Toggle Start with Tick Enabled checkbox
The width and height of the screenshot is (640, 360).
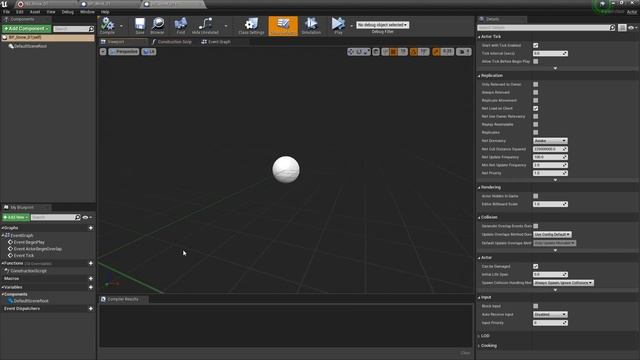point(536,45)
